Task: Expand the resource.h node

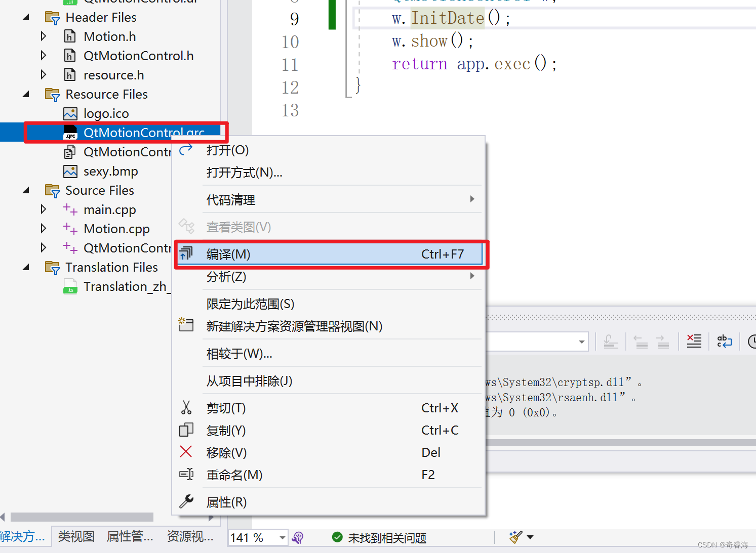Action: [44, 75]
